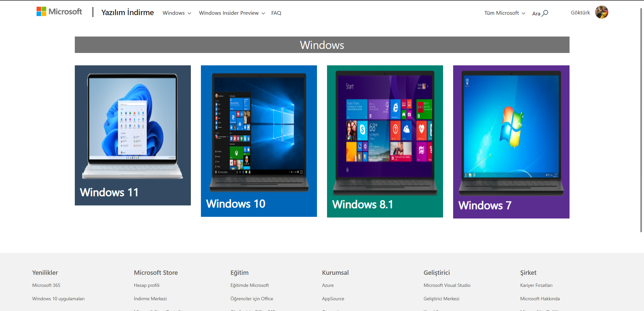The width and height of the screenshot is (644, 311).
Task: Click the gray Windows section header banner
Action: click(322, 45)
